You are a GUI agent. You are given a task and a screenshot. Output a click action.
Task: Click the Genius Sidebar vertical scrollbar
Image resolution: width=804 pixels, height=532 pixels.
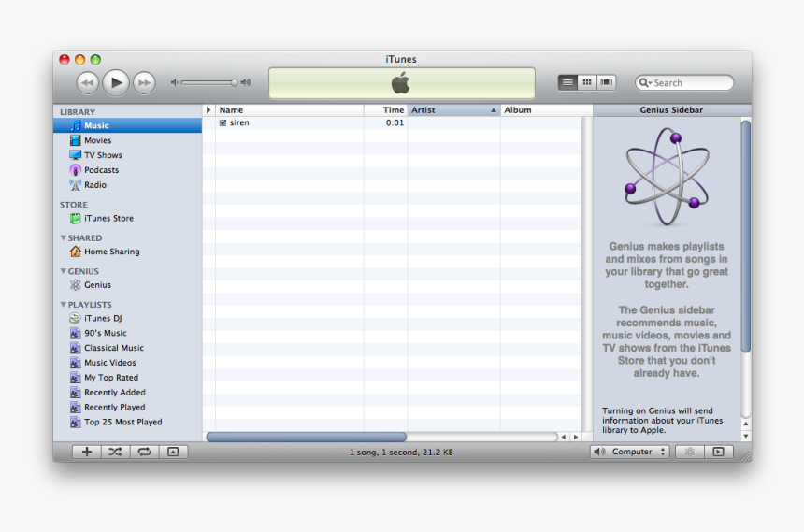(x=745, y=236)
